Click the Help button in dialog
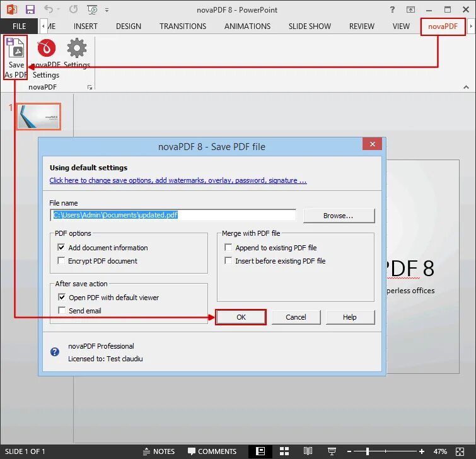Image resolution: width=476 pixels, height=459 pixels. (350, 317)
